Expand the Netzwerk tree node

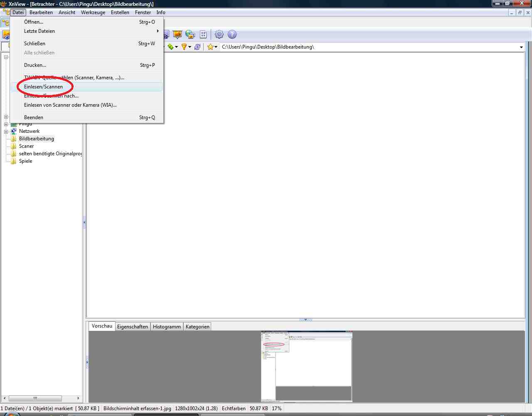coord(6,132)
